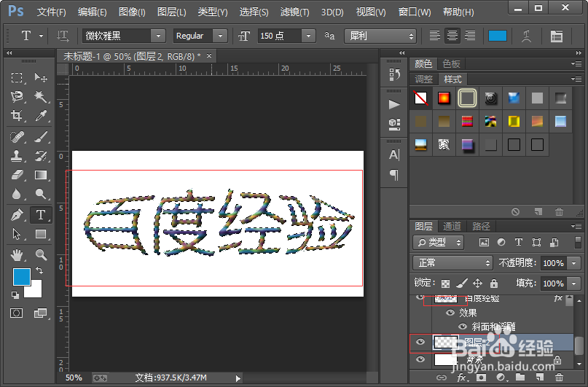Screen dimensions: 588x387
Task: Select the Gradient tool
Action: point(41,175)
